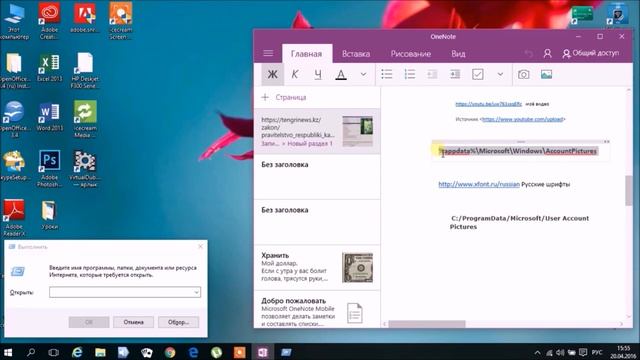Screen dimensions: 640x360
Task: Open Task View from the taskbar
Action: pyautogui.click(x=53, y=352)
